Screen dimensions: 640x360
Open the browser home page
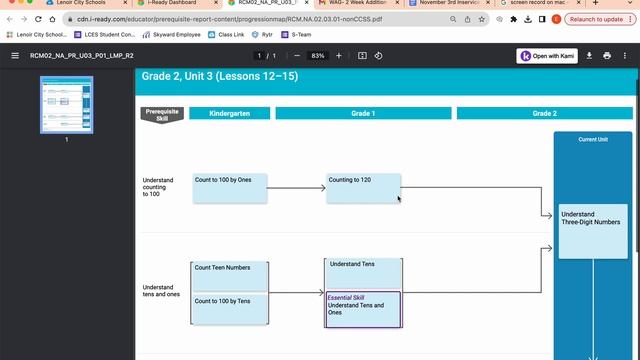tap(52, 19)
